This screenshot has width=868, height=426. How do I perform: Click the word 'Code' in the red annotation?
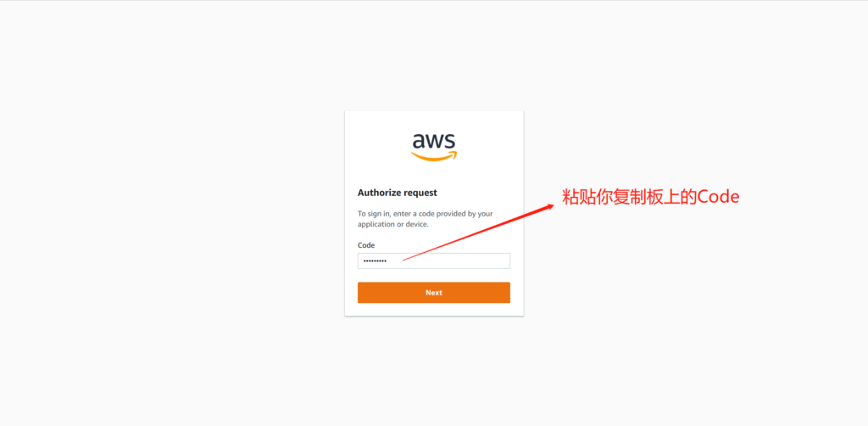(x=719, y=197)
